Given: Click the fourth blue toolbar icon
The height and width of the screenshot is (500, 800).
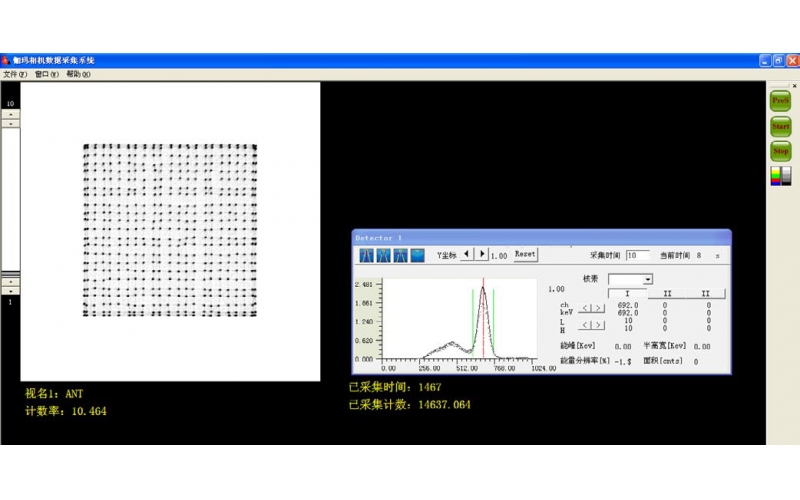Looking at the screenshot, I should pyautogui.click(x=418, y=255).
